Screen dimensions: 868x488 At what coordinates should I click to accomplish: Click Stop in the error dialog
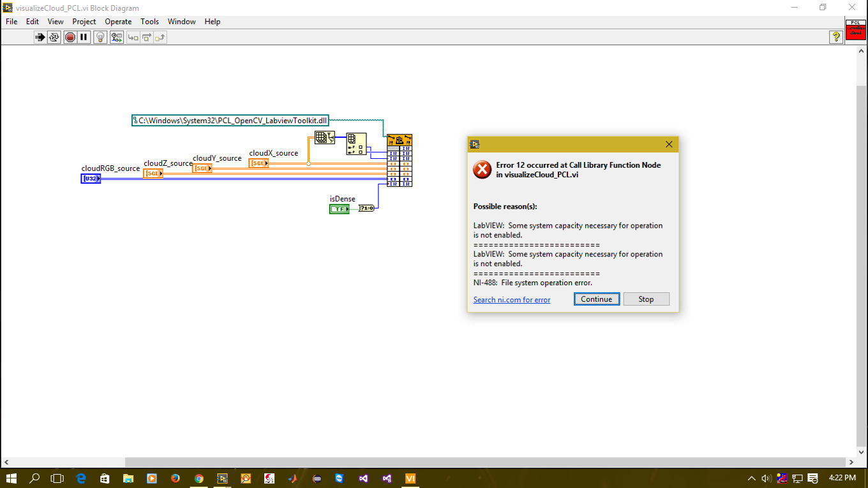tap(646, 299)
